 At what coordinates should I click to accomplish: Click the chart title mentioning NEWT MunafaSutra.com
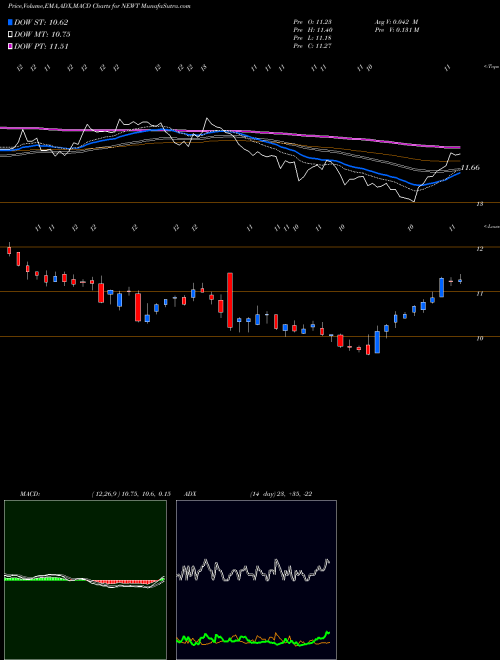point(99,6)
